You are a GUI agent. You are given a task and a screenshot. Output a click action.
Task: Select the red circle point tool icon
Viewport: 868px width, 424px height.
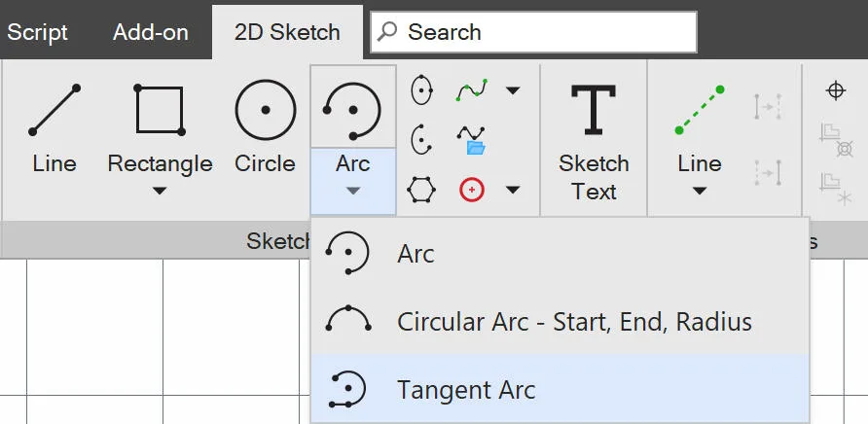click(472, 190)
